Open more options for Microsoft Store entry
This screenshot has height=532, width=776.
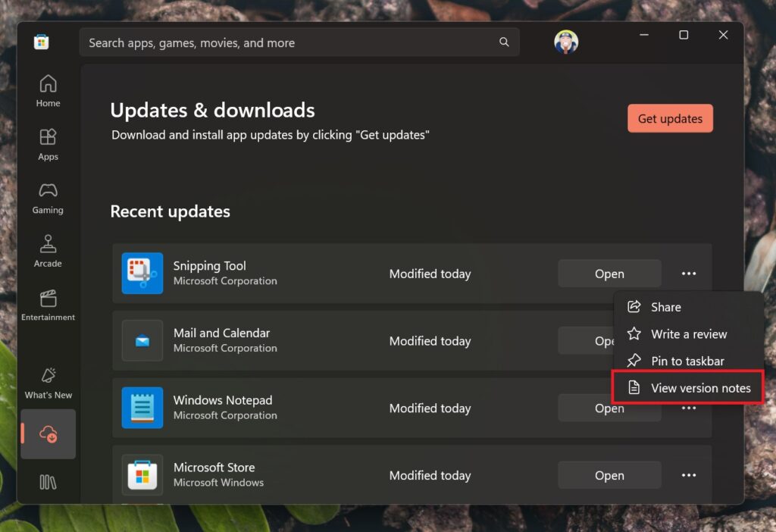[688, 475]
